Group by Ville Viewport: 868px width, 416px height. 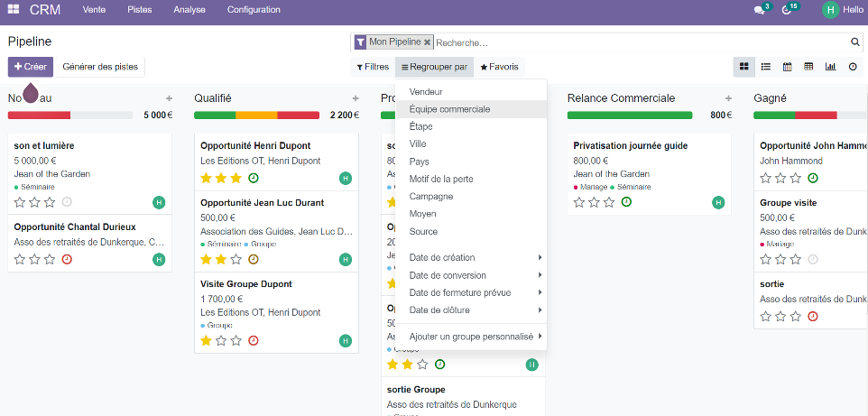point(471,144)
